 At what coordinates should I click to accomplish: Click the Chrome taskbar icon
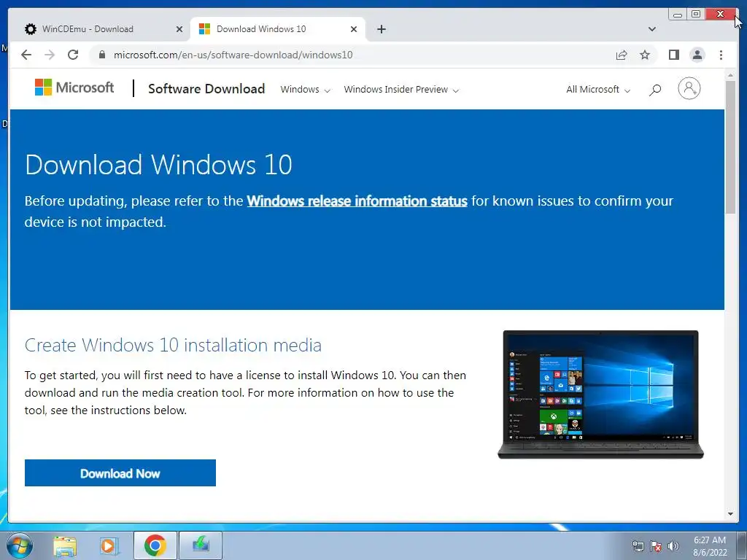(x=155, y=545)
